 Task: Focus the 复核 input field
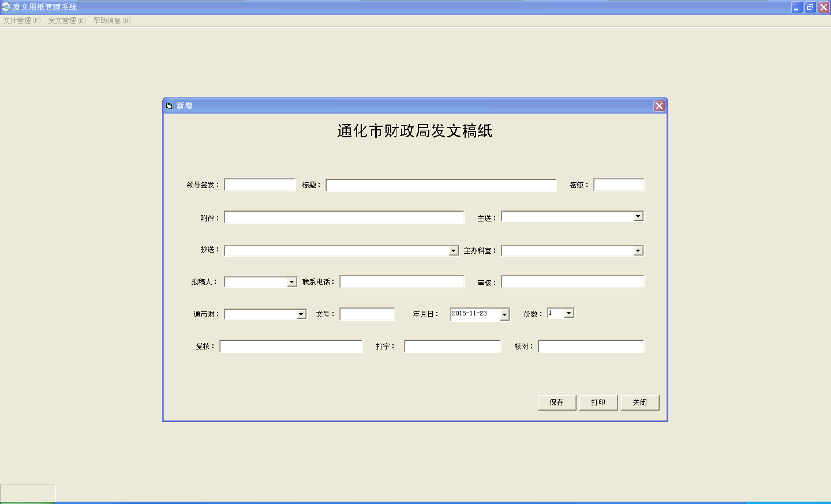click(291, 347)
